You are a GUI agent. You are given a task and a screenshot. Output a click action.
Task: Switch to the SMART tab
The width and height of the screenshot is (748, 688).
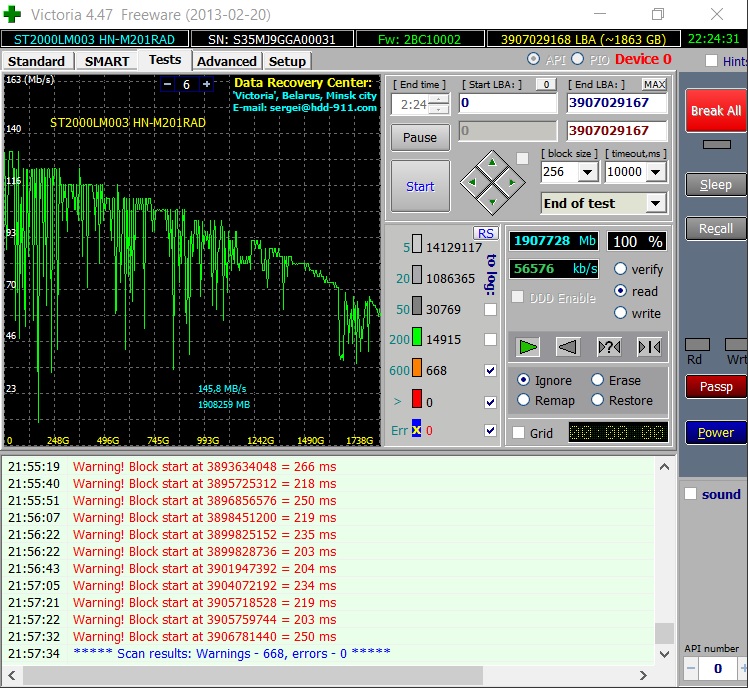pos(106,61)
